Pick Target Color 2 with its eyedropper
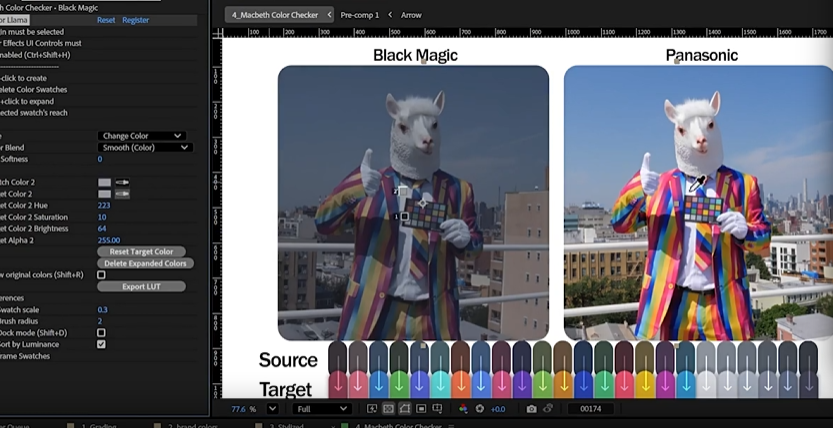Screen dimensions: 833x428 [x=123, y=194]
